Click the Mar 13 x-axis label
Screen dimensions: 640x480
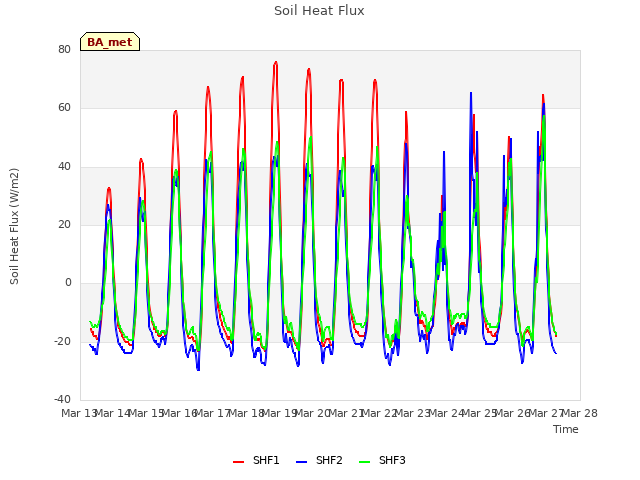point(79,413)
